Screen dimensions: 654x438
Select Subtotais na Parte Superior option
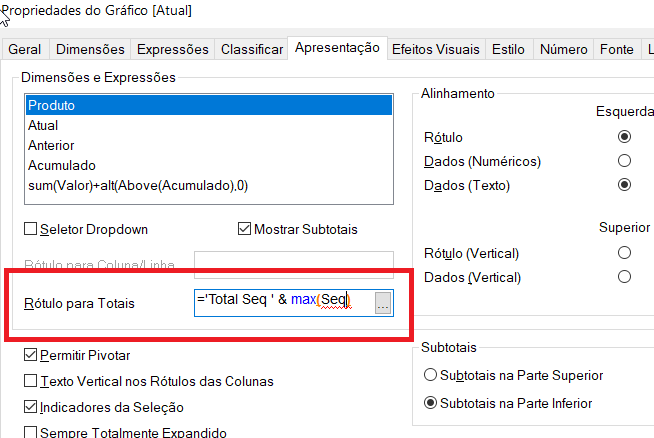[x=431, y=375]
